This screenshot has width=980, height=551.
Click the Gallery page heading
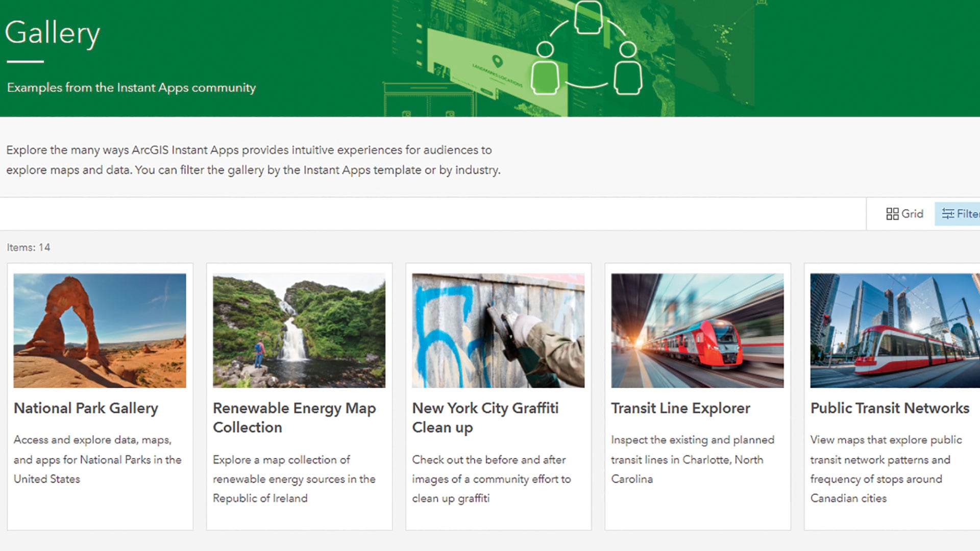click(x=52, y=33)
